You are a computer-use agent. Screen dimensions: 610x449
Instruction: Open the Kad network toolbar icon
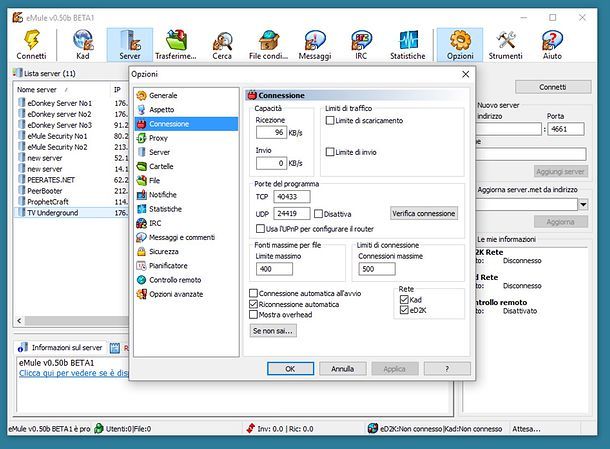82,45
